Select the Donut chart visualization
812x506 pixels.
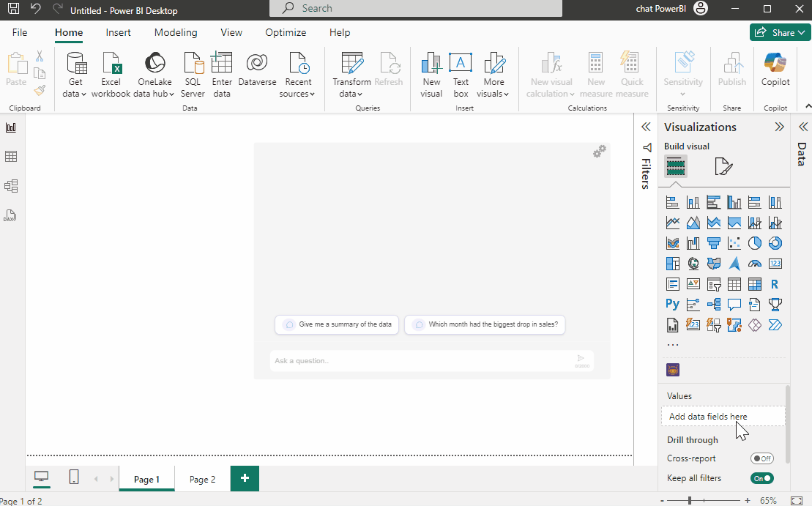pos(775,243)
